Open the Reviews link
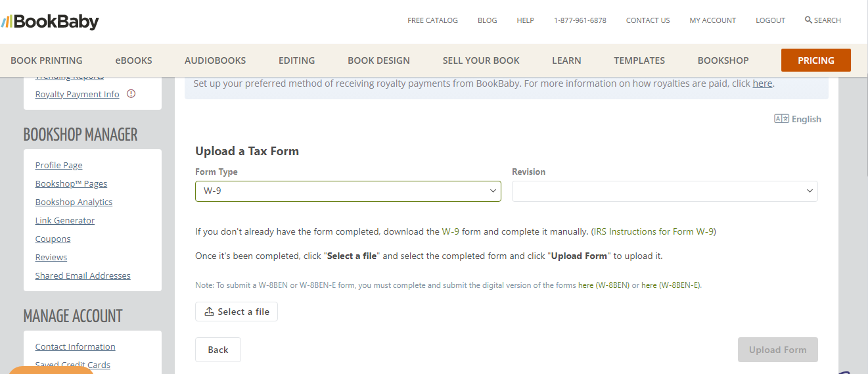This screenshot has height=374, width=868. point(51,257)
